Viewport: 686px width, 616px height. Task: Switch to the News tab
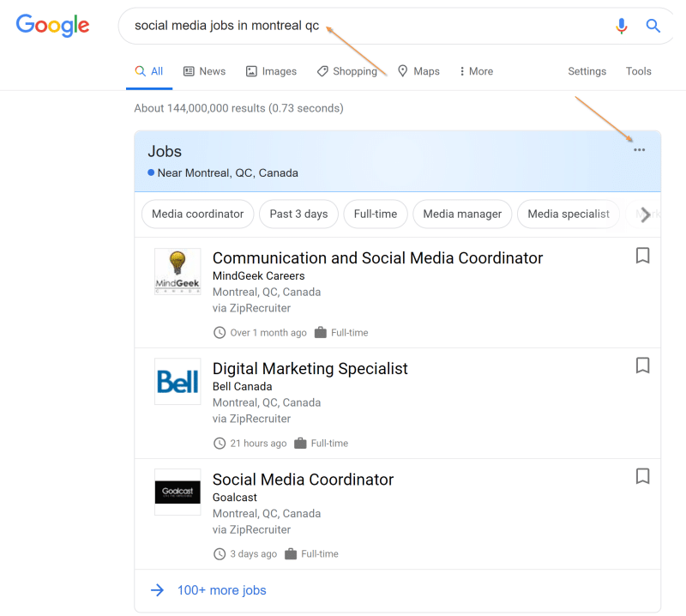(x=204, y=71)
